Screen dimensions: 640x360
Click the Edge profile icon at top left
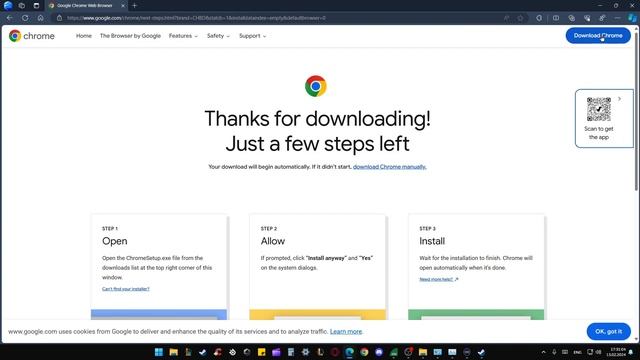[8, 6]
